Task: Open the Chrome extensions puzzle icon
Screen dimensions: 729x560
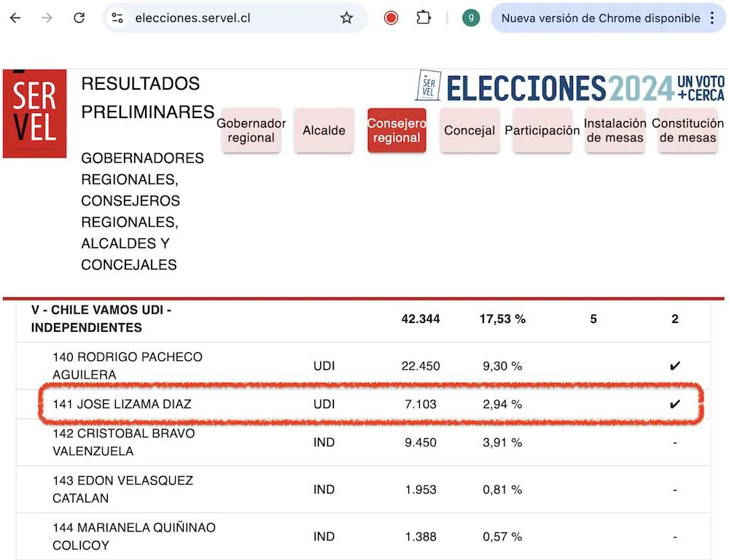Action: click(x=424, y=17)
